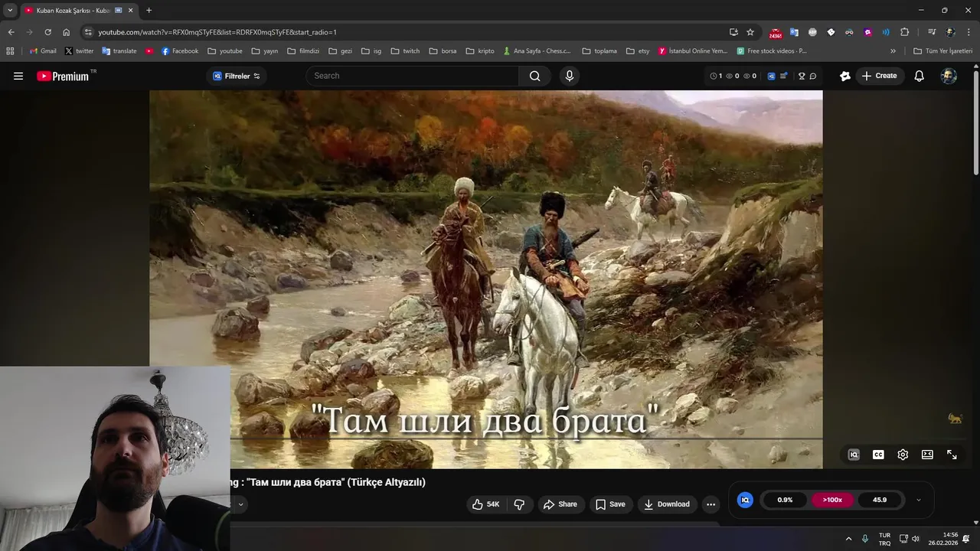Reload the YouTube page
This screenshot has height=551, width=980.
click(47, 32)
